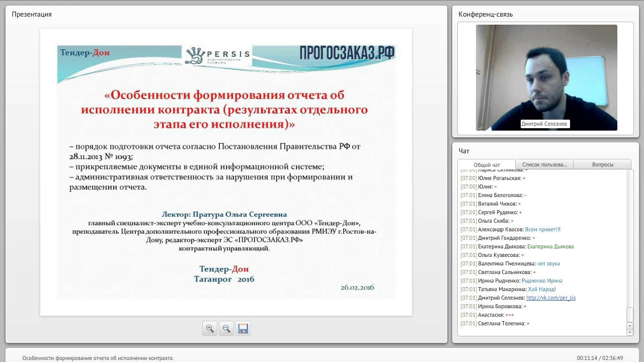Select the Ольга Кузвесова chat message
Image resolution: width=644 pixels, height=362 pixels.
[493, 255]
